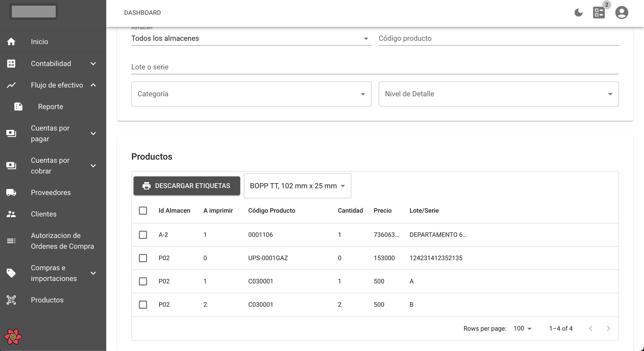Click the Inicio home icon

click(11, 41)
